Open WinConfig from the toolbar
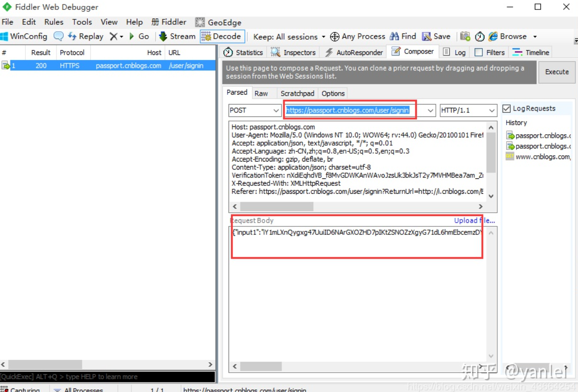This screenshot has height=392, width=578. (x=24, y=37)
